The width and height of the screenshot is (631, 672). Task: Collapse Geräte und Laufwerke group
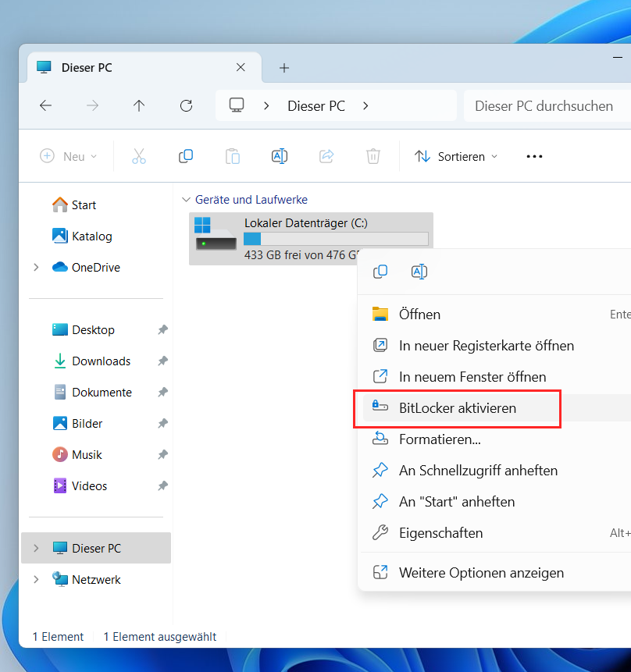pos(186,200)
